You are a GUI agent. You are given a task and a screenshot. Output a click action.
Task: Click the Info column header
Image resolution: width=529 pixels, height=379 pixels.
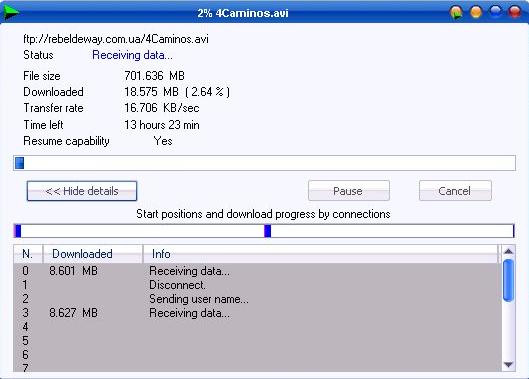click(320, 254)
